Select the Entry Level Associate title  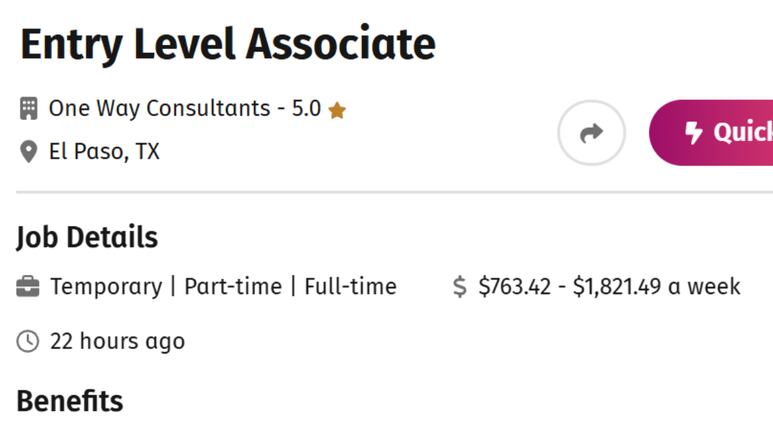228,45
